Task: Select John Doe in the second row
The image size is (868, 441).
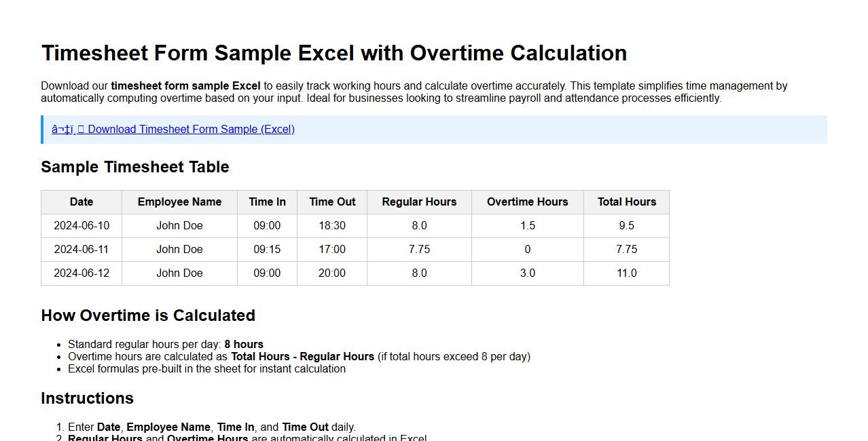Action: click(x=179, y=249)
